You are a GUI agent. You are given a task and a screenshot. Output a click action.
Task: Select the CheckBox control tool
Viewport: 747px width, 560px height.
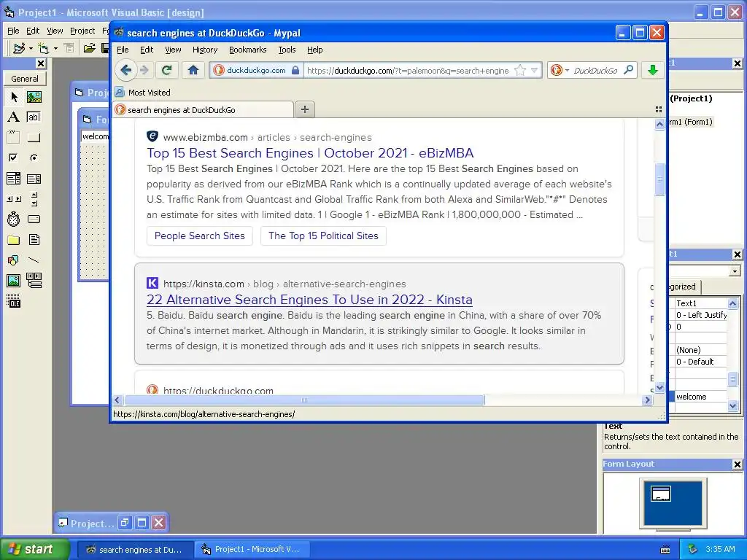(x=14, y=157)
